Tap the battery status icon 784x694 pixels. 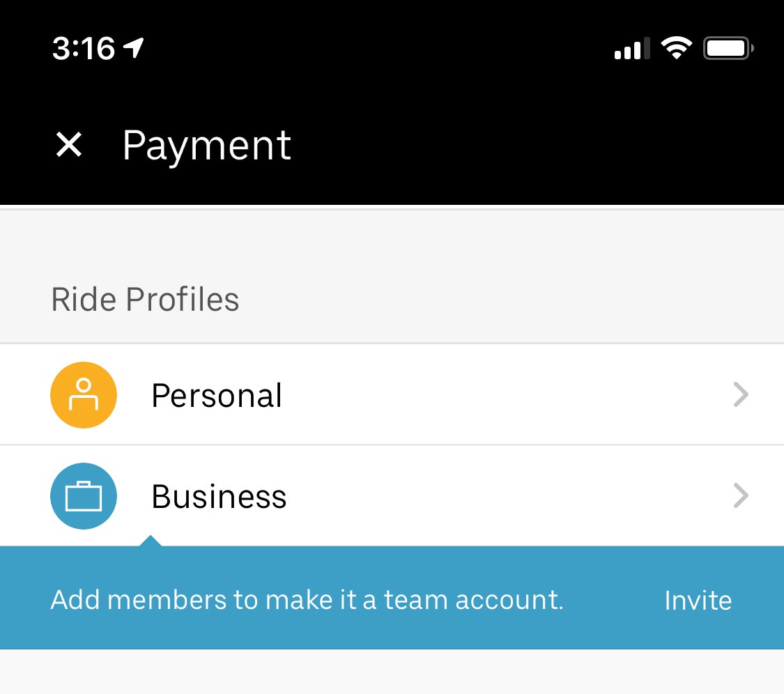pos(728,49)
